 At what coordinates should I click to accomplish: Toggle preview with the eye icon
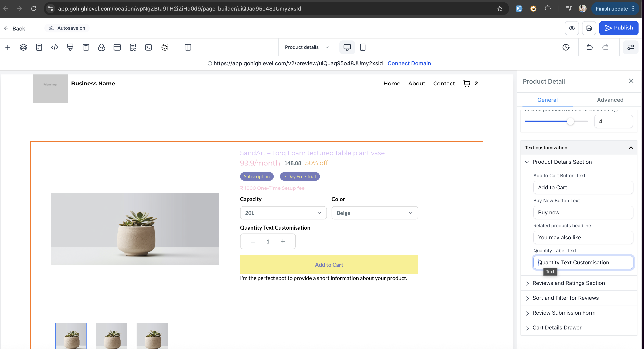point(572,28)
